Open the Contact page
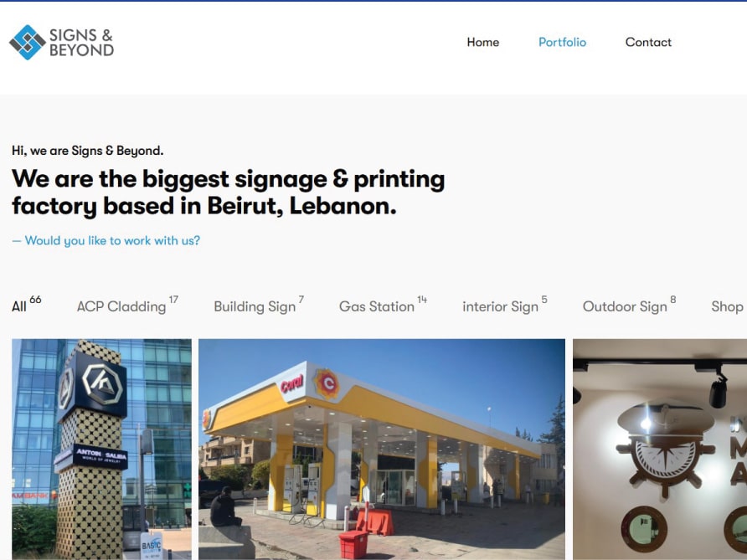This screenshot has width=747, height=560. pyautogui.click(x=648, y=42)
